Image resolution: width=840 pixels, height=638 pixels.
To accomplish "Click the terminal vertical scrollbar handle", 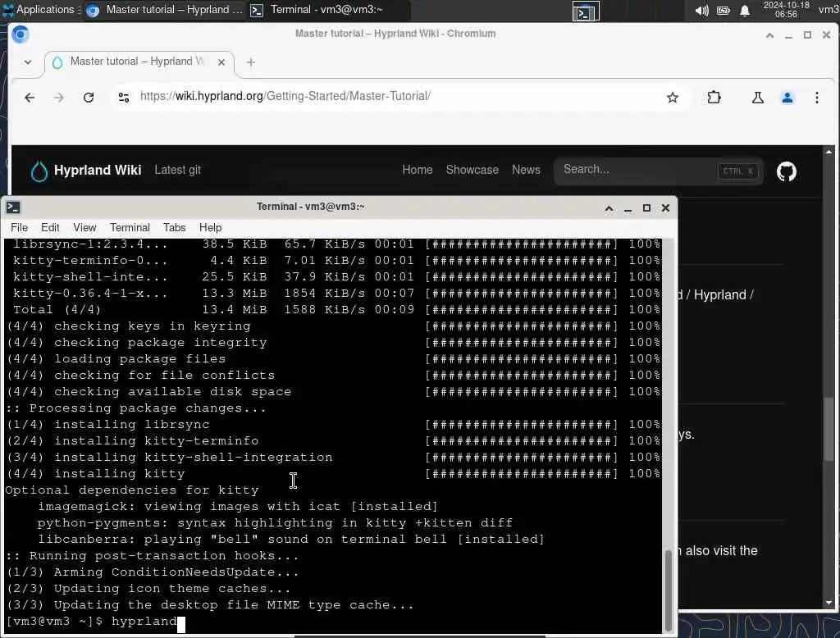I will tap(668, 591).
